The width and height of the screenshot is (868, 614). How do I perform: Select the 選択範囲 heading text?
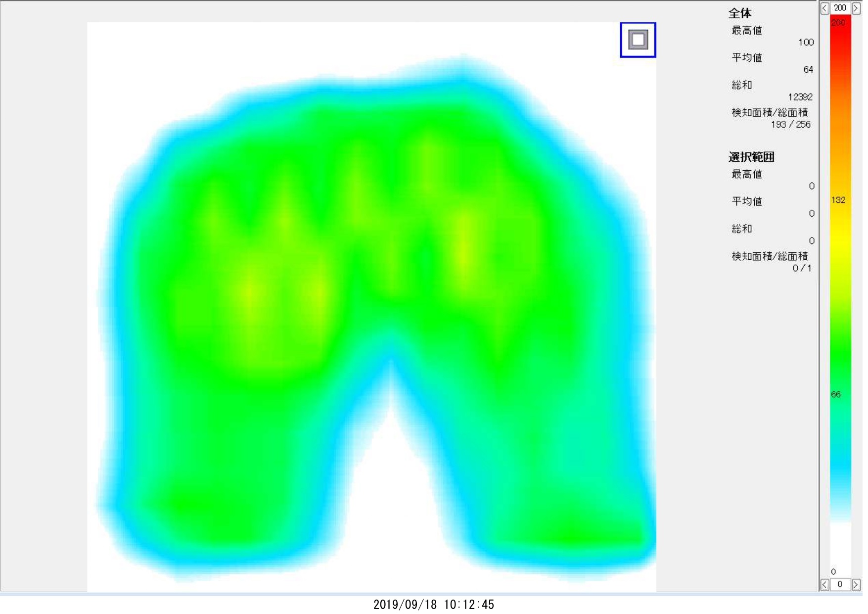[x=751, y=157]
